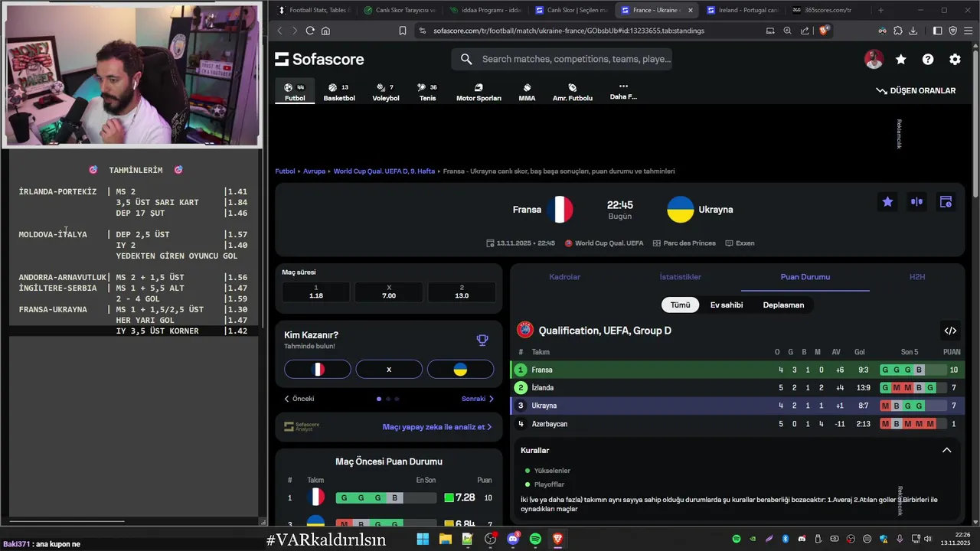This screenshot has width=980, height=551.
Task: Open the Futbol sport tab
Action: point(295,92)
